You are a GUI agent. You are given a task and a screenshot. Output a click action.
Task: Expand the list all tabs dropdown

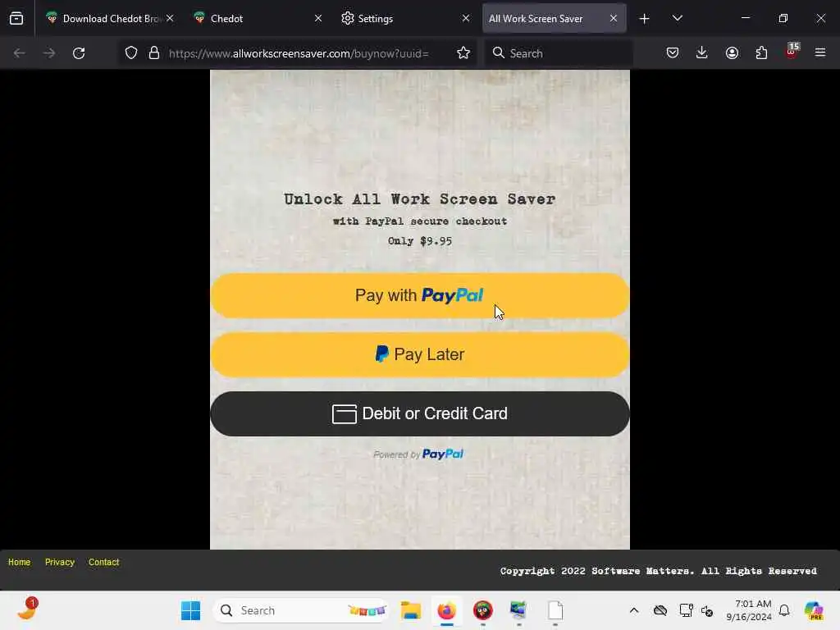(678, 18)
